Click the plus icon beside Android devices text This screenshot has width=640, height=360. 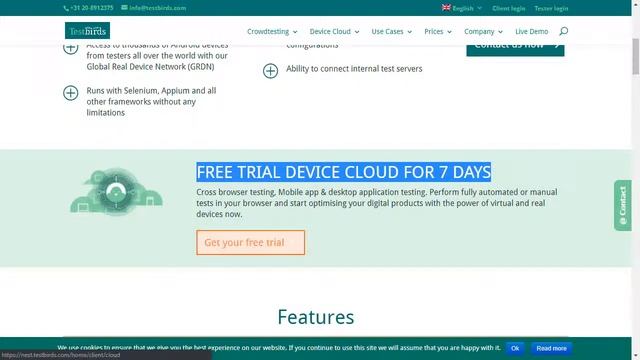point(71,49)
